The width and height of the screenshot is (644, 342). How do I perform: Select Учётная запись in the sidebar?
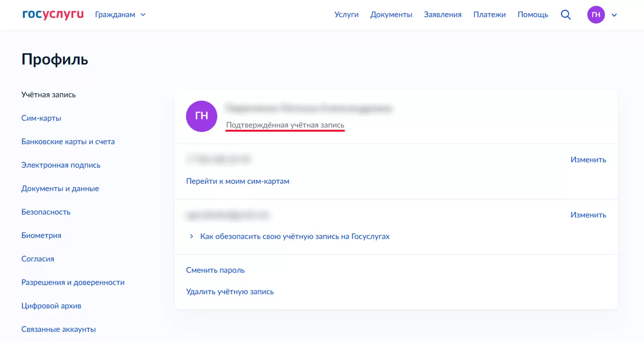[x=49, y=95]
